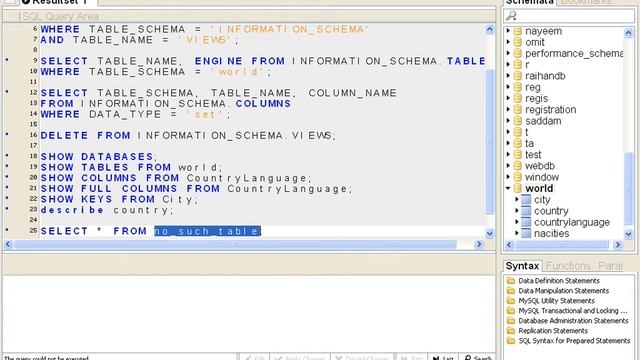Image resolution: width=640 pixels, height=360 pixels.
Task: Click the schemata tree scroll down arrow
Action: [629, 234]
